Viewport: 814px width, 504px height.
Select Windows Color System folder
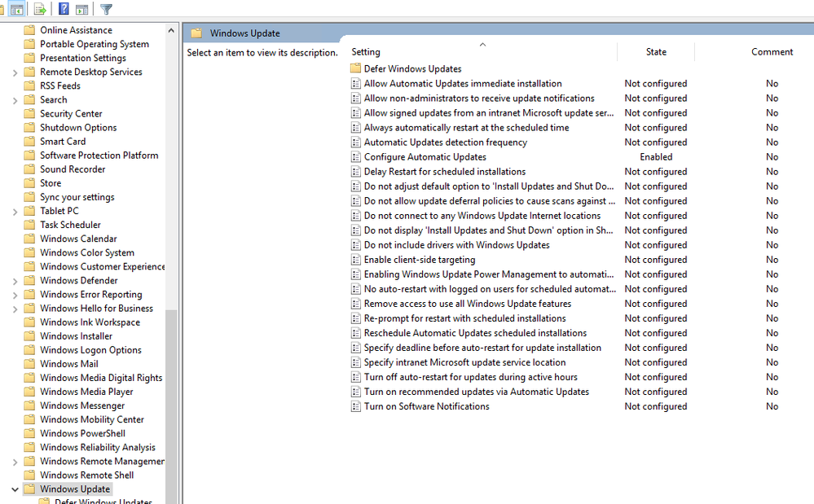point(87,252)
